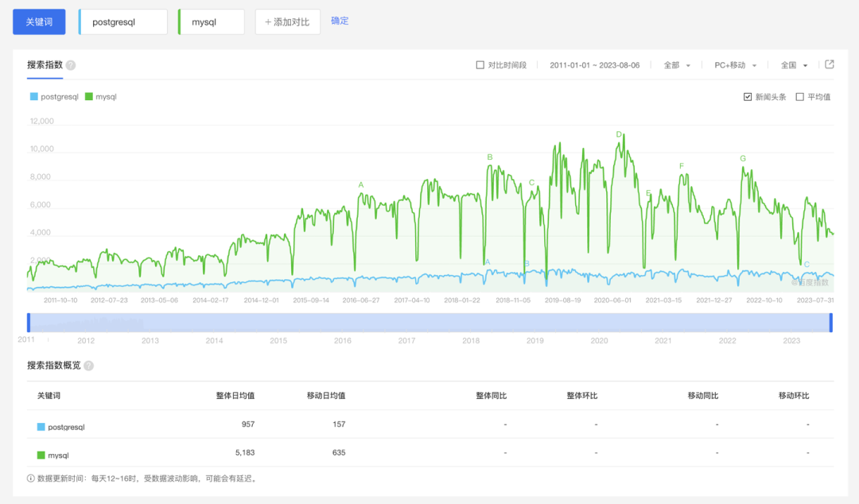859x504 pixels.
Task: Click green news marker F on mysql line
Action: click(x=682, y=166)
